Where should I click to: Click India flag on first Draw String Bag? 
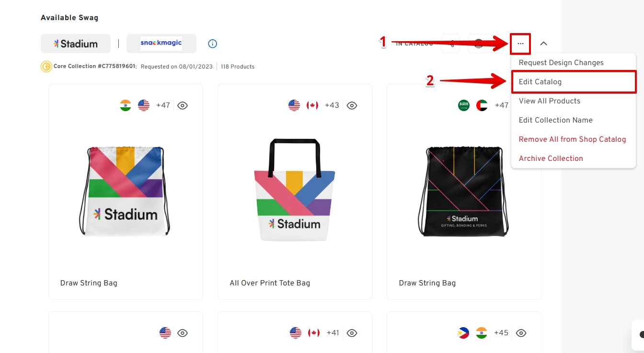click(x=126, y=105)
